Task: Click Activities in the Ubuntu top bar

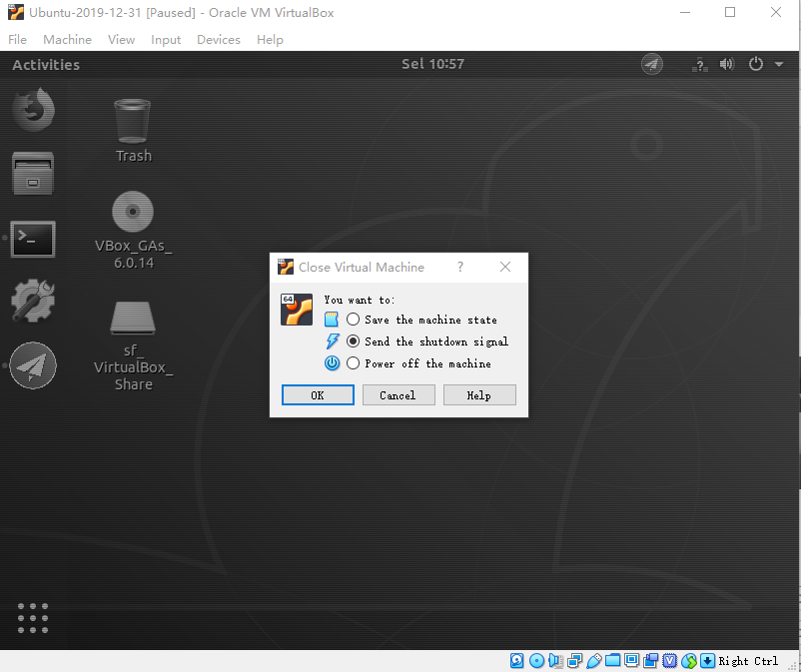Action: (x=46, y=65)
